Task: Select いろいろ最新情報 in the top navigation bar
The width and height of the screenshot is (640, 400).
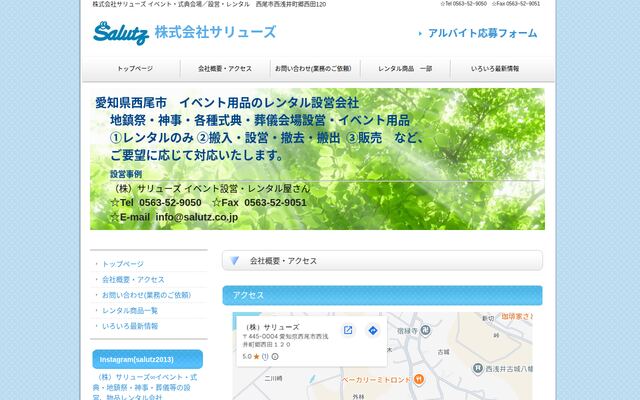Action: [495, 69]
